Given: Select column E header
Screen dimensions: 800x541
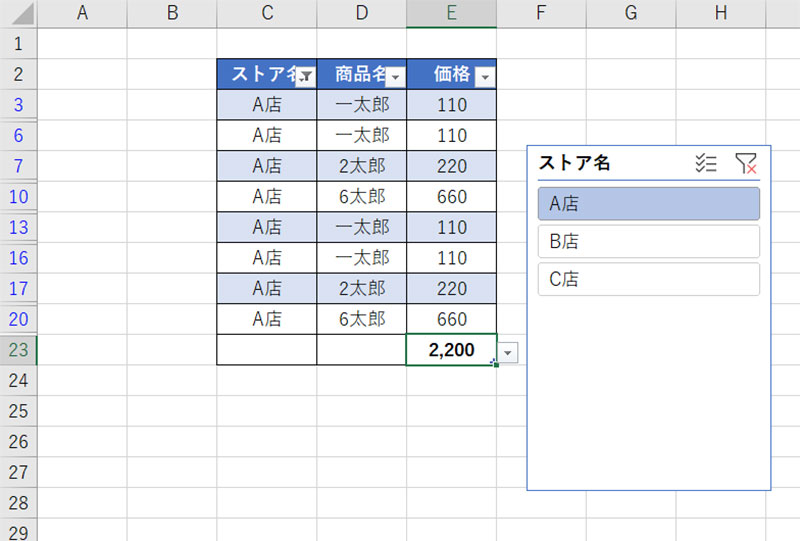Looking at the screenshot, I should (x=451, y=13).
